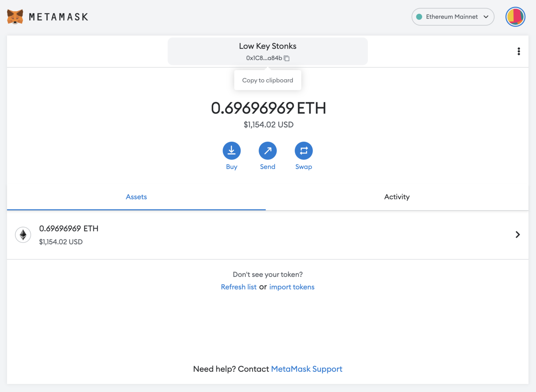Select the Low Key Stonks account name
This screenshot has width=536, height=392.
coord(267,46)
